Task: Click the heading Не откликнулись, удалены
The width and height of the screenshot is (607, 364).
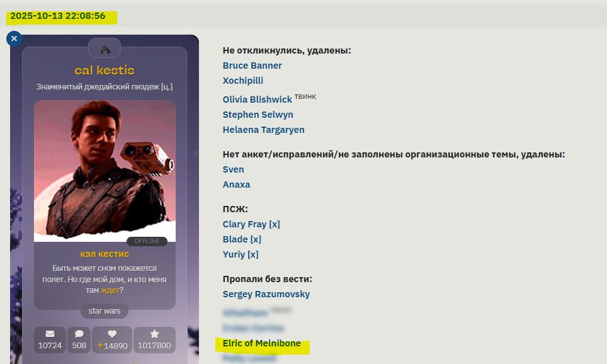Action: click(287, 50)
